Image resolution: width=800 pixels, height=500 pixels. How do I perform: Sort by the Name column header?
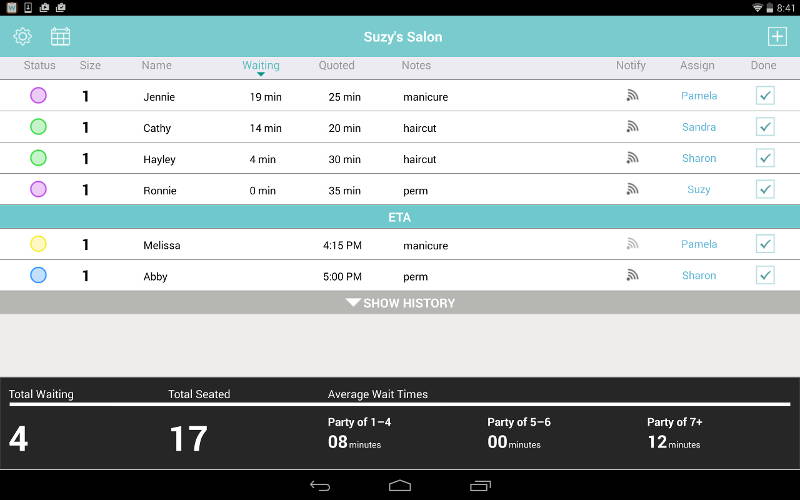pos(157,65)
